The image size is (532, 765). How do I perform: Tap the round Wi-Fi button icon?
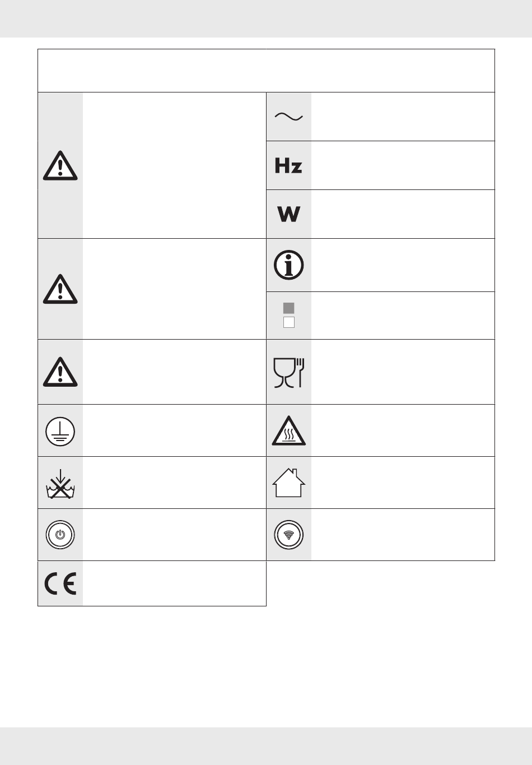click(x=289, y=535)
